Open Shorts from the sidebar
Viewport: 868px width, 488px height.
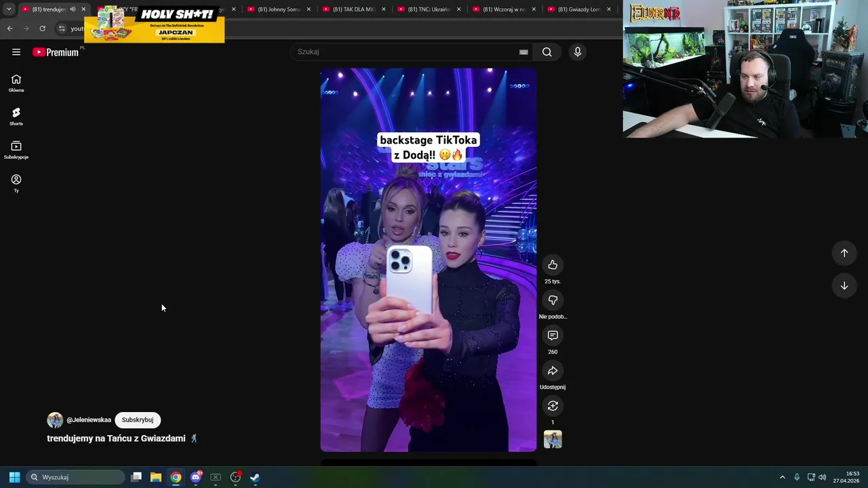(16, 117)
